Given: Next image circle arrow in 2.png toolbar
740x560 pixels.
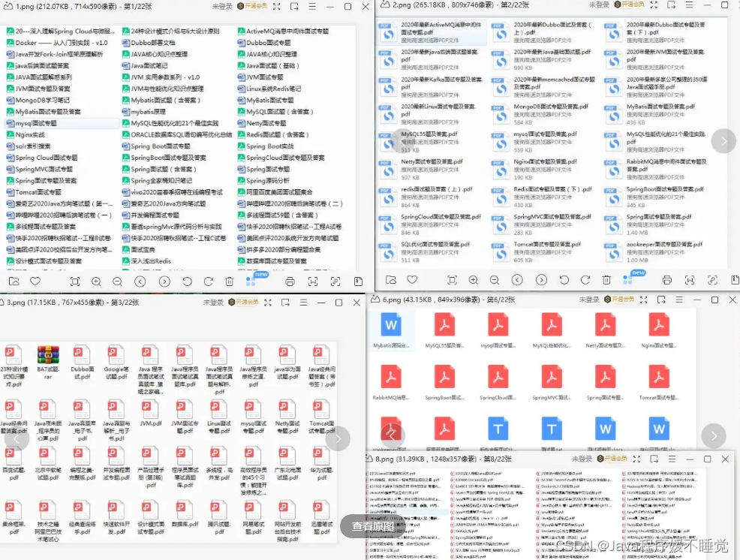Looking at the screenshot, I should coord(541,280).
